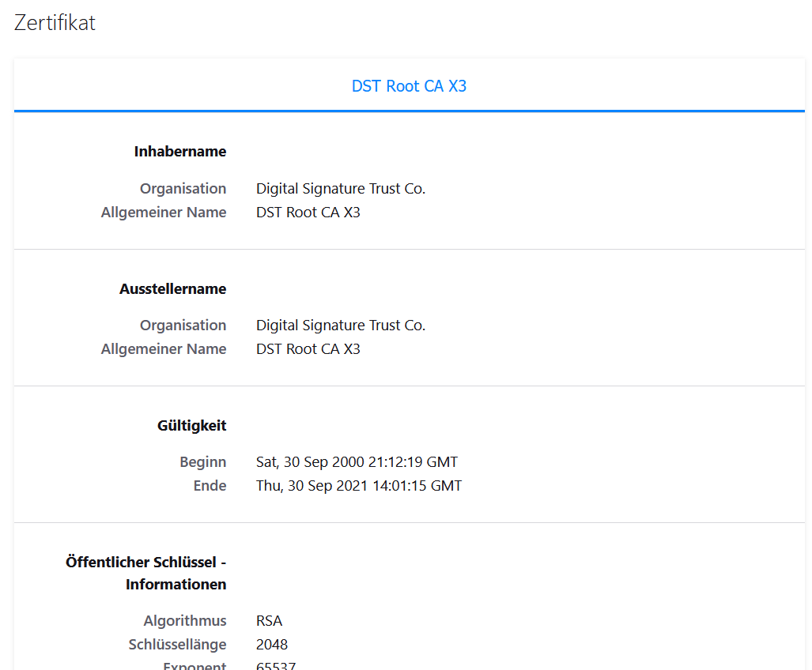Click Digital Signature Trust Co. under Inhabername
This screenshot has height=670, width=812.
click(341, 189)
